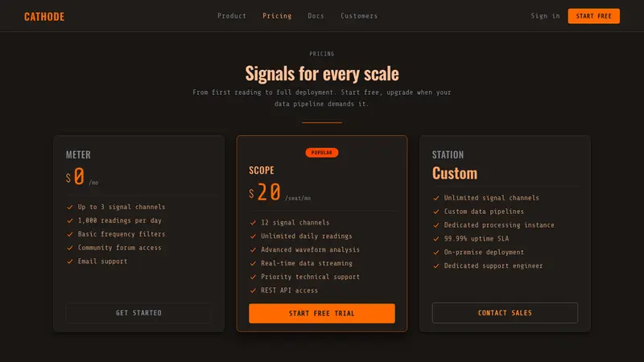This screenshot has height=362, width=644.
Task: Click the 'Custom data pipelines' text
Action: pos(484,212)
